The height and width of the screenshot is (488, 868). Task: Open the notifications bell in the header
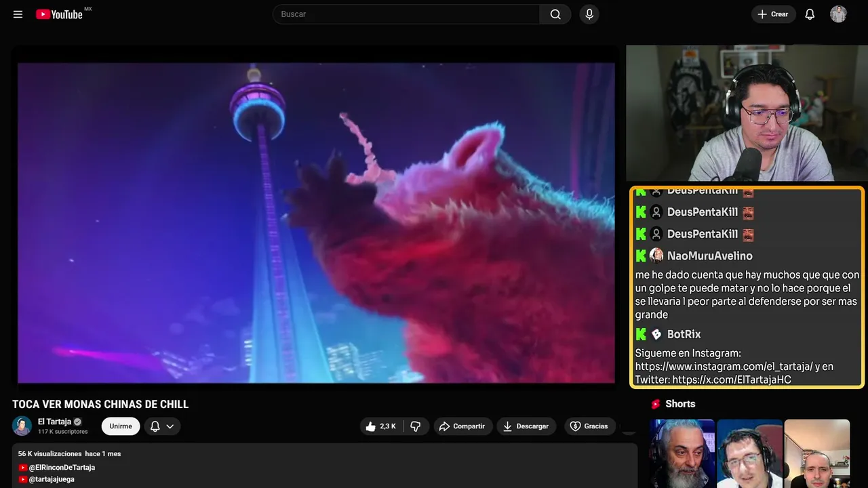coord(810,14)
